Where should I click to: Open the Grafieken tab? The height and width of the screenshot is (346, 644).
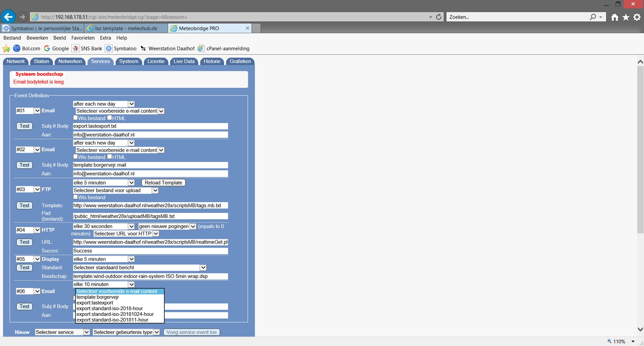click(x=240, y=61)
